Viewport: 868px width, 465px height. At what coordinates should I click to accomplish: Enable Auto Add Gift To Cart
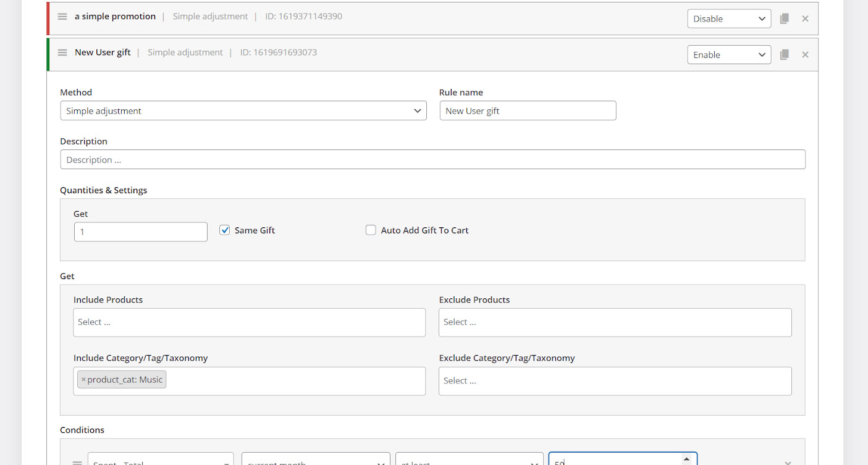[x=371, y=230]
